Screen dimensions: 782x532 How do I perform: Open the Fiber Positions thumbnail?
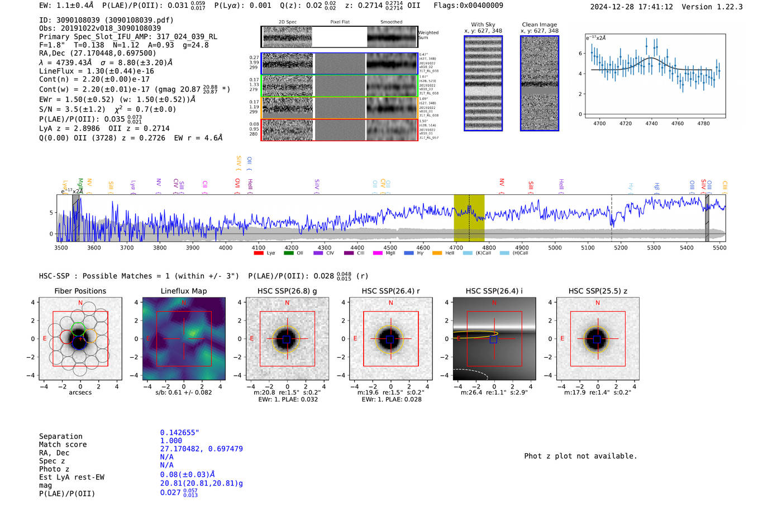click(80, 339)
